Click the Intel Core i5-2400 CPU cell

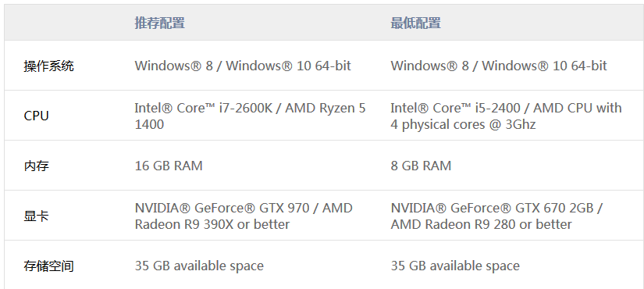point(506,116)
